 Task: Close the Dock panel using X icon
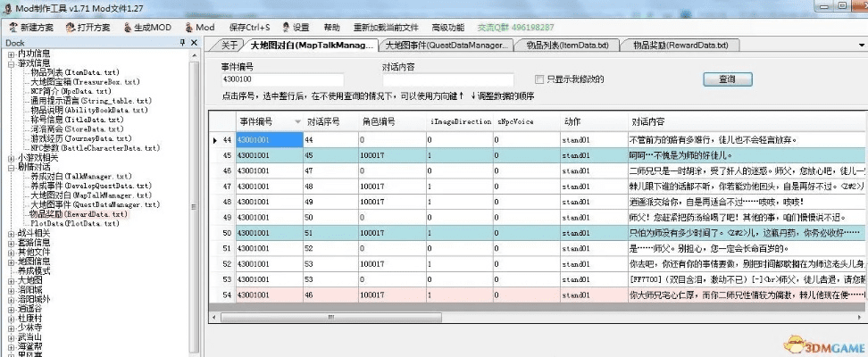194,43
